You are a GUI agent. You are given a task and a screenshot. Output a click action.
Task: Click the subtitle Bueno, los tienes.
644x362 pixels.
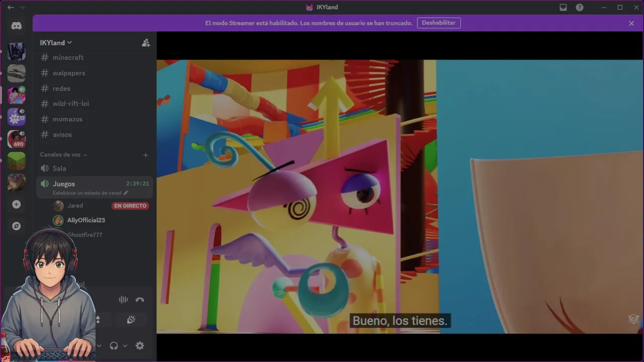tap(400, 321)
